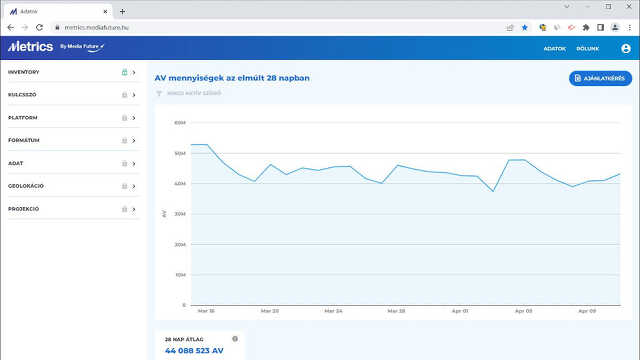Click the user account avatar icon
The height and width of the screenshot is (360, 640).
(x=626, y=49)
